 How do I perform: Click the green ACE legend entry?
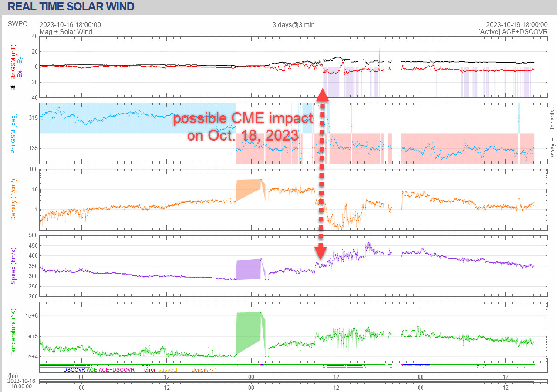pos(92,370)
